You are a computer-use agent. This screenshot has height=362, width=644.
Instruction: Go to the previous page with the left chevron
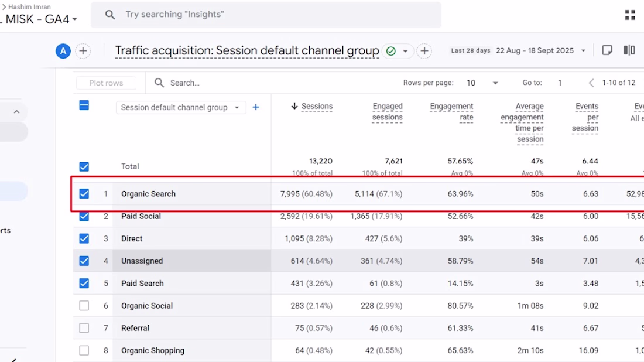591,83
